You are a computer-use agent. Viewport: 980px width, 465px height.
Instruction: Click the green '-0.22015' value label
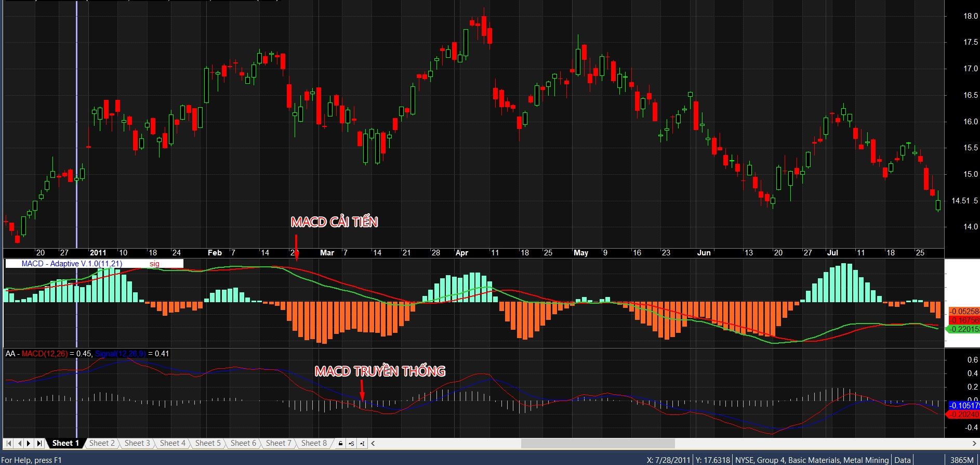coord(963,329)
